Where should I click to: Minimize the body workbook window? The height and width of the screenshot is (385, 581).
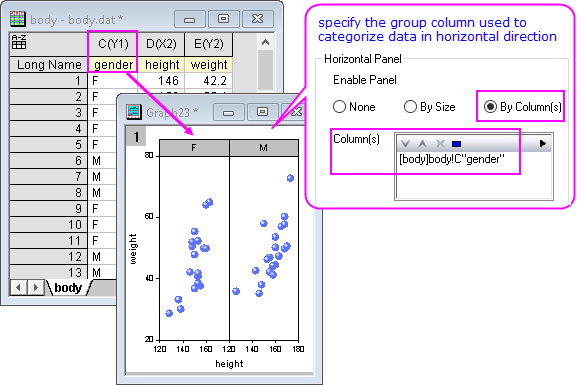(189, 19)
